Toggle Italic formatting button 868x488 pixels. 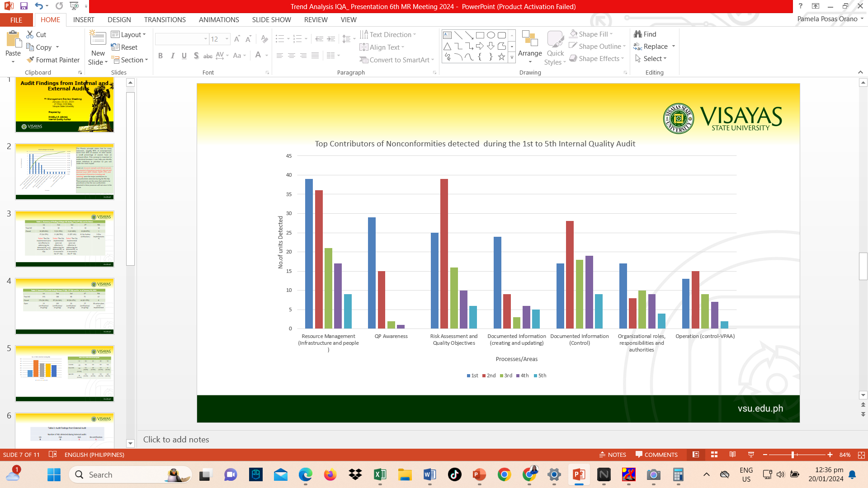click(172, 56)
